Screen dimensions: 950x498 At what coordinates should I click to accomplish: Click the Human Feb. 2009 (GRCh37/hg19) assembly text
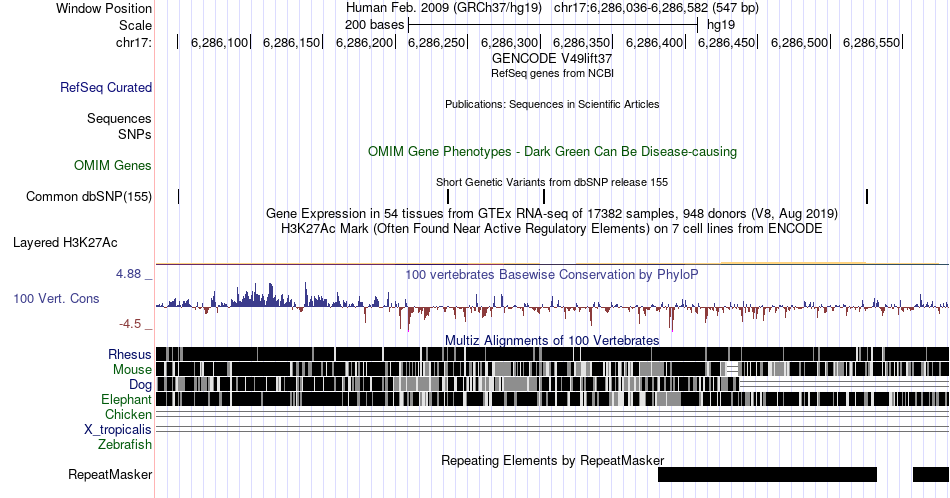coord(445,8)
